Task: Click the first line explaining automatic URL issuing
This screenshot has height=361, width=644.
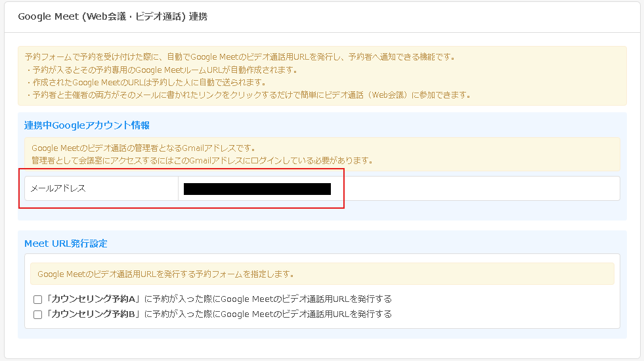Action: click(240, 57)
